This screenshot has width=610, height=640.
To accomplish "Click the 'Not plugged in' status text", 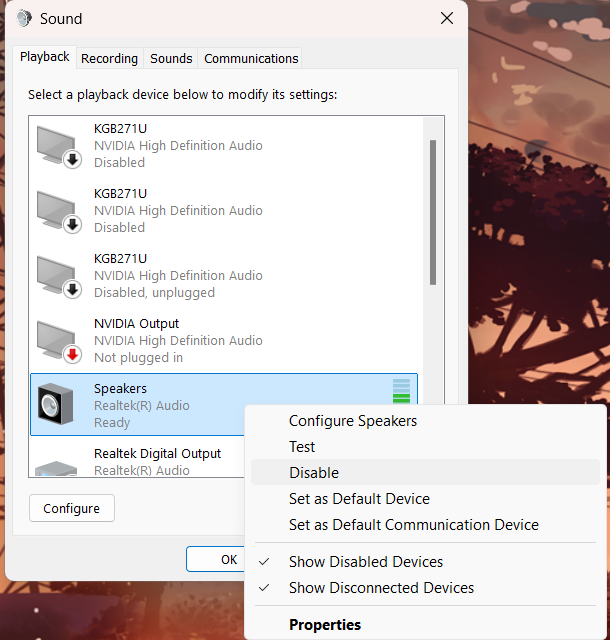I will [138, 358].
